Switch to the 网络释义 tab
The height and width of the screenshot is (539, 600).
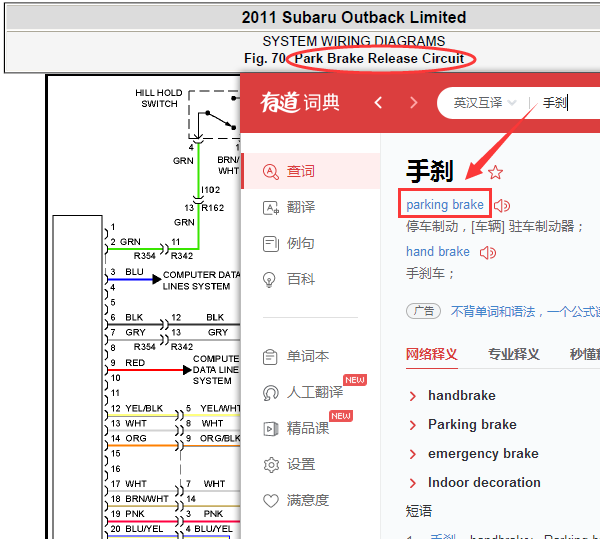(432, 354)
